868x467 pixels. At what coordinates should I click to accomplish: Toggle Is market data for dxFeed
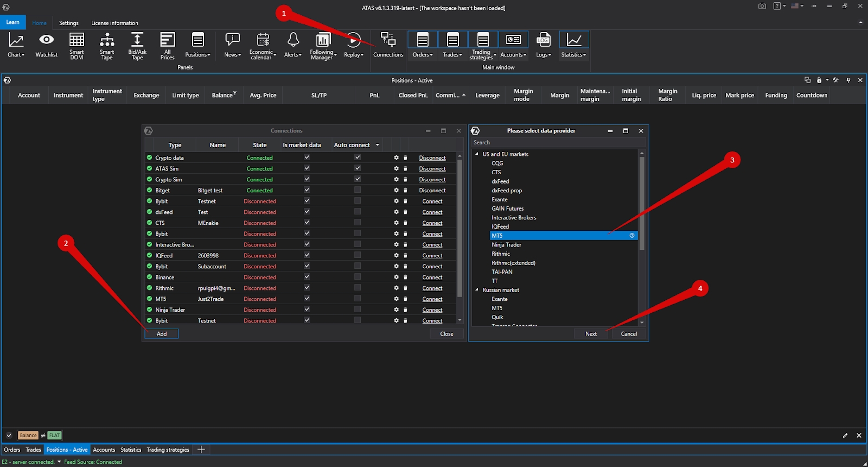pos(307,212)
